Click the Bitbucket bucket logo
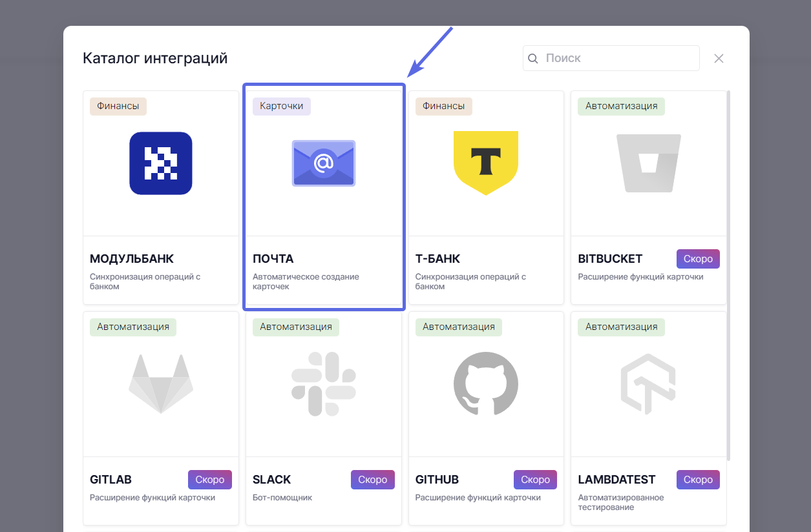 tap(648, 163)
